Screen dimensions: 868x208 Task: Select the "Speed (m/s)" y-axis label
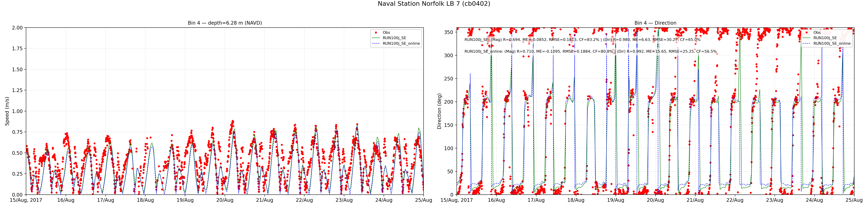(x=7, y=111)
